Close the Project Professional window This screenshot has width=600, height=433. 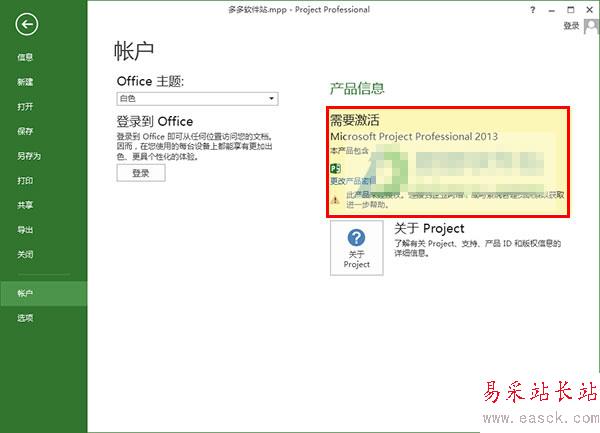[x=590, y=10]
